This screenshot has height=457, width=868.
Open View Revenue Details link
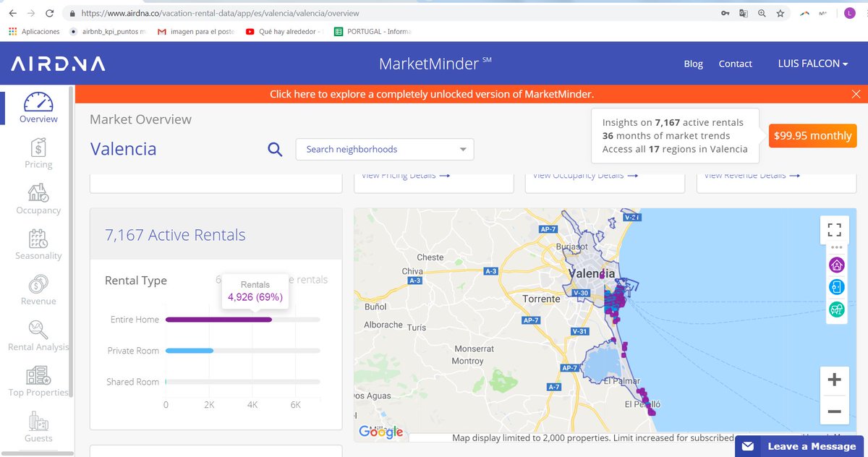point(752,176)
